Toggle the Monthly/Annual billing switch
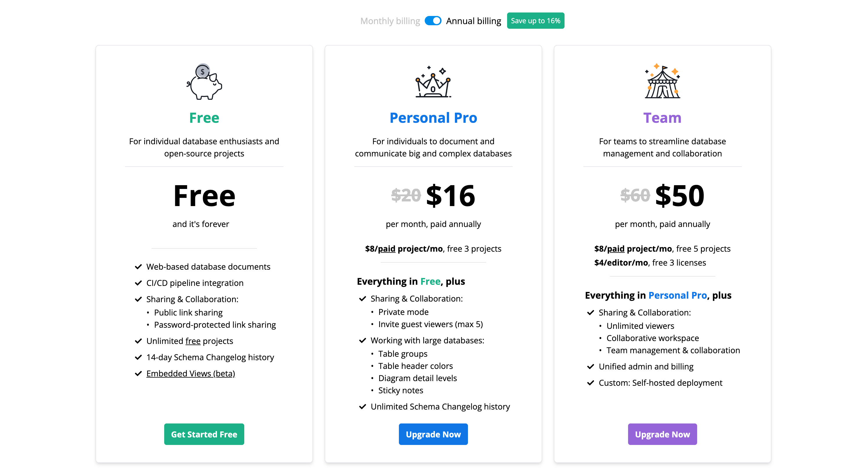Viewport: 868px width, 476px height. 433,21
